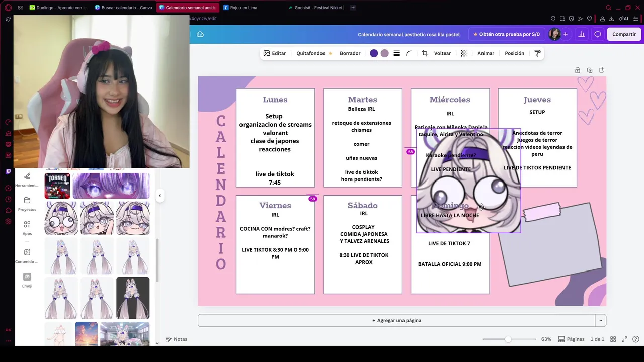Image resolution: width=644 pixels, height=362 pixels.
Task: Open the browser AI button
Action: 623,19
